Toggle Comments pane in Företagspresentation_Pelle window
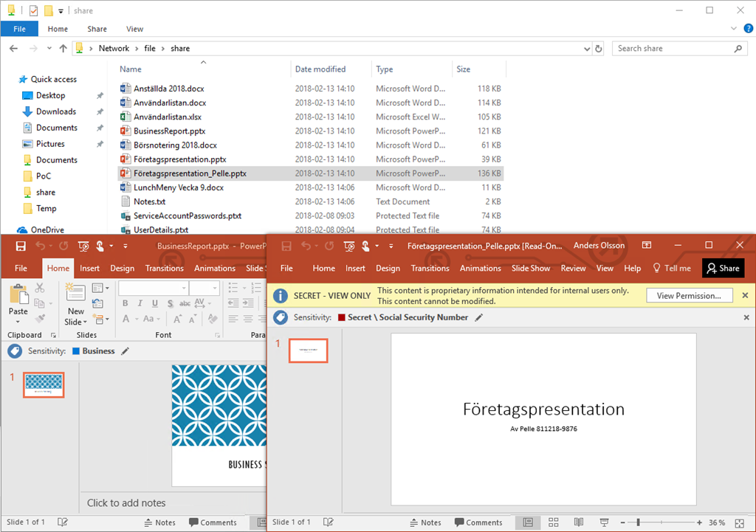 pos(477,522)
